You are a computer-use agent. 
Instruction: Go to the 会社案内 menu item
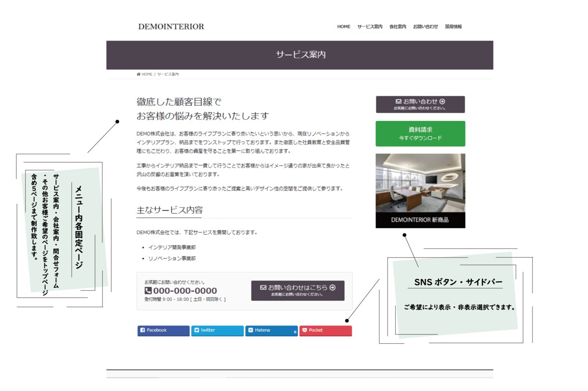(398, 26)
